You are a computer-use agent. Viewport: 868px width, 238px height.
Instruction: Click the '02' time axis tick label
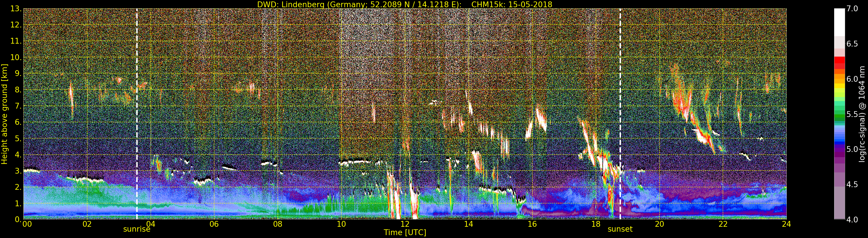pyautogui.click(x=87, y=224)
